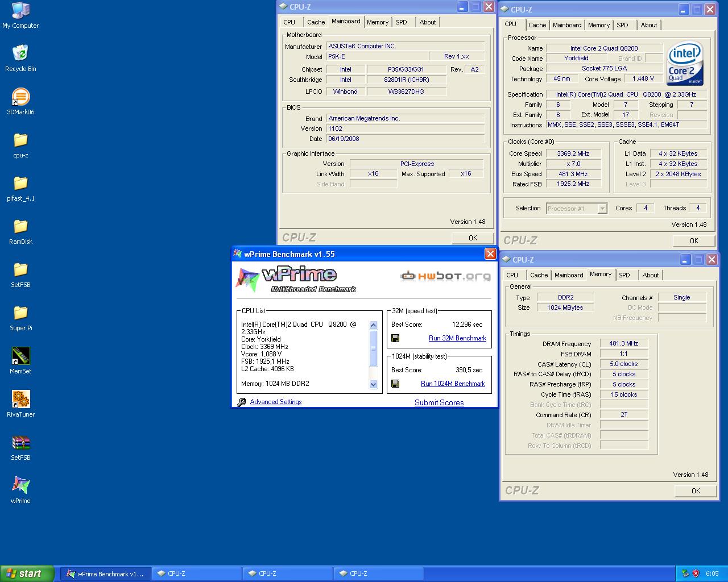Click OK in the CPU tab CPU-Z window
728x582 pixels.
(694, 241)
